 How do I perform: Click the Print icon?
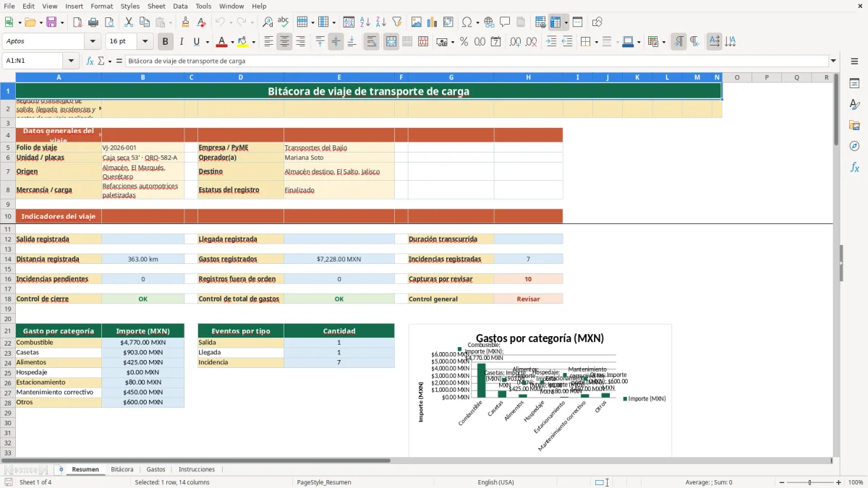click(93, 22)
